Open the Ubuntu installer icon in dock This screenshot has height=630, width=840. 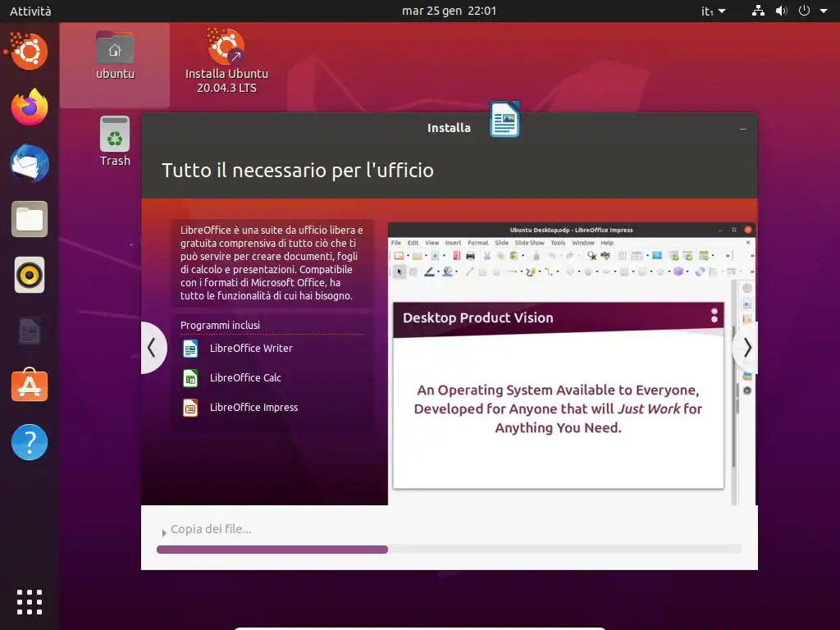29,52
